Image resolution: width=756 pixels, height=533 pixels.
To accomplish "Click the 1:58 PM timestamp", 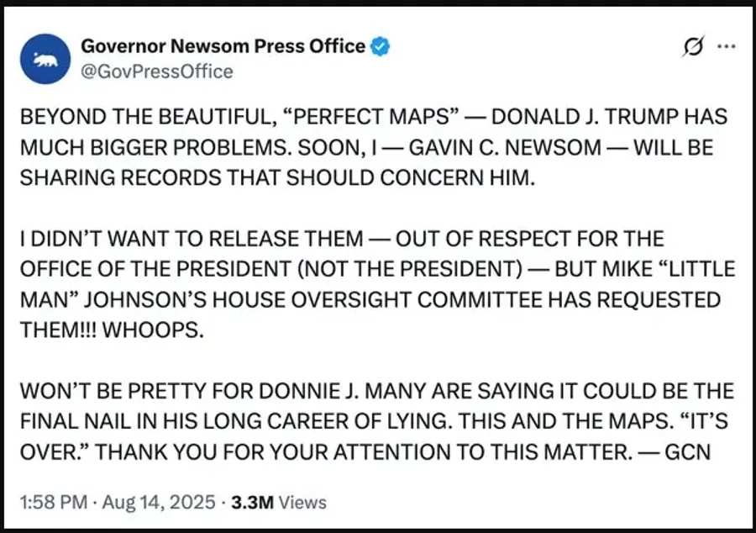I will 54,502.
